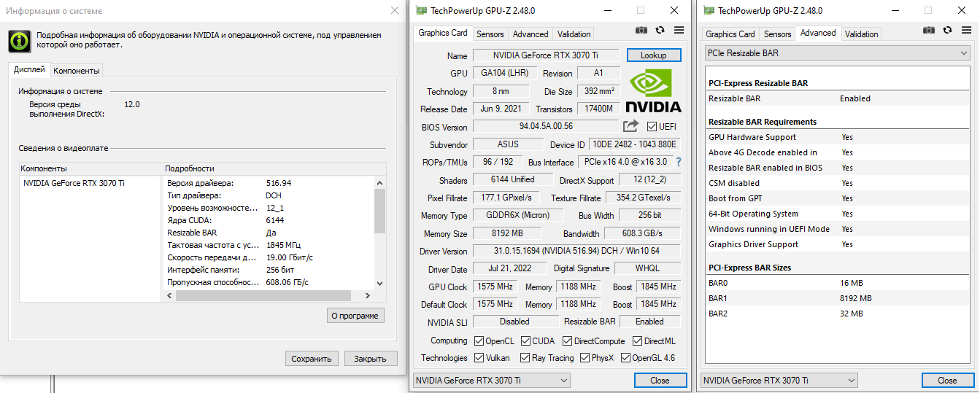Toggle the CUDA checkbox
Viewport: 980px width, 393px height.
click(525, 341)
